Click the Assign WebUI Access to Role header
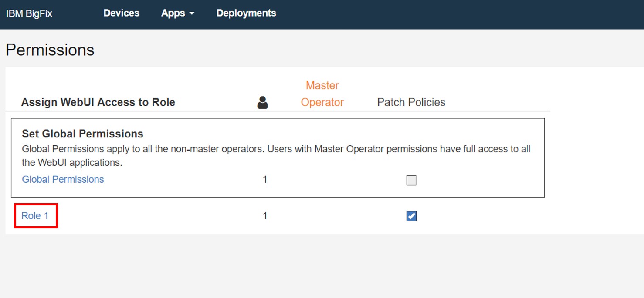The image size is (644, 298). click(x=98, y=102)
